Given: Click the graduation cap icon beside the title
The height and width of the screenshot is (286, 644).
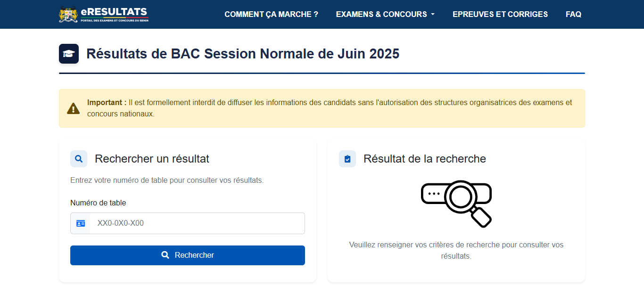Looking at the screenshot, I should pos(69,54).
